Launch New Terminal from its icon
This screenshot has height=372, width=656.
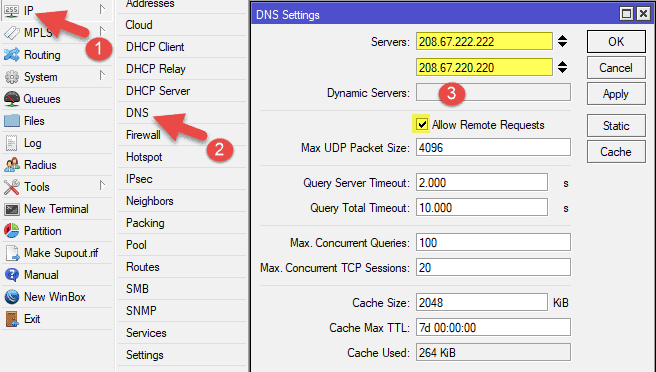11,209
